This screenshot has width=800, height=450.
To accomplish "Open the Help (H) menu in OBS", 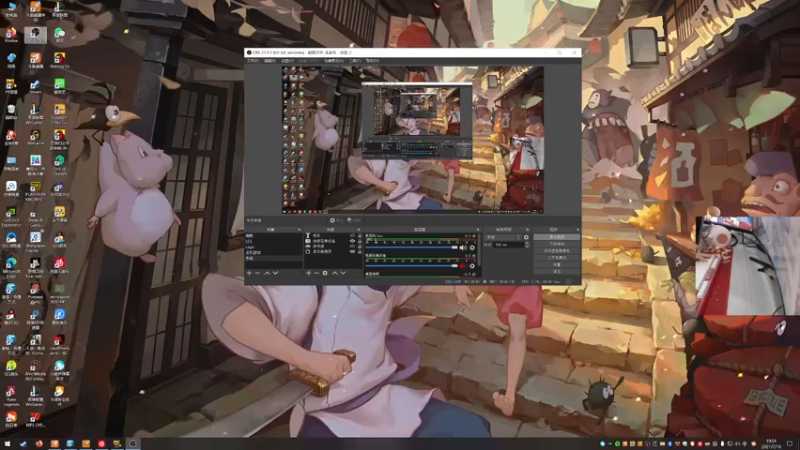I will click(x=372, y=61).
